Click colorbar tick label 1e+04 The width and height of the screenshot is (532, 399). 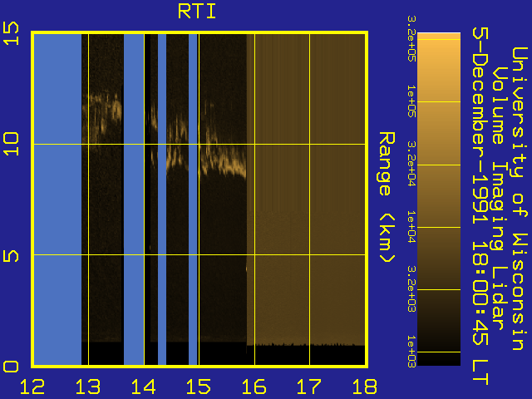[x=411, y=227]
